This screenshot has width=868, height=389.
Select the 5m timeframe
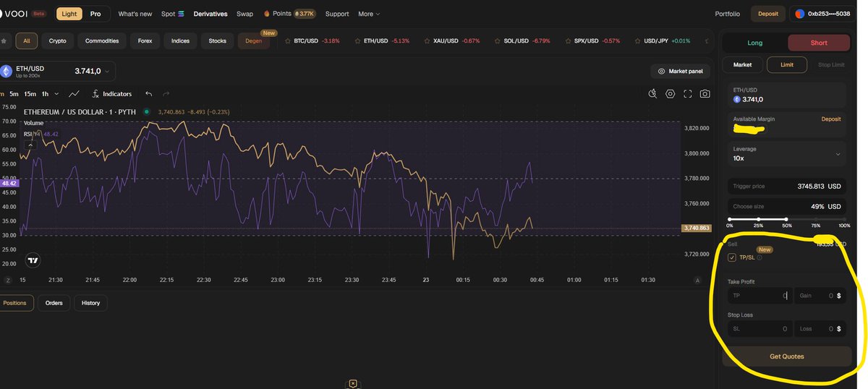click(x=14, y=94)
